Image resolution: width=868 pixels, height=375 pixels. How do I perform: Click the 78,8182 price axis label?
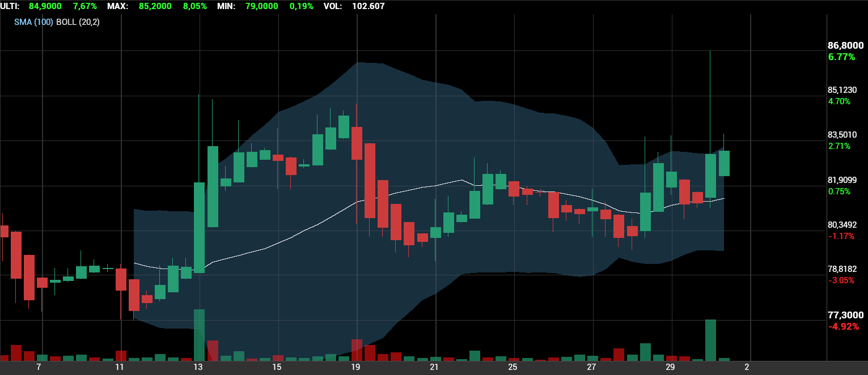[842, 269]
